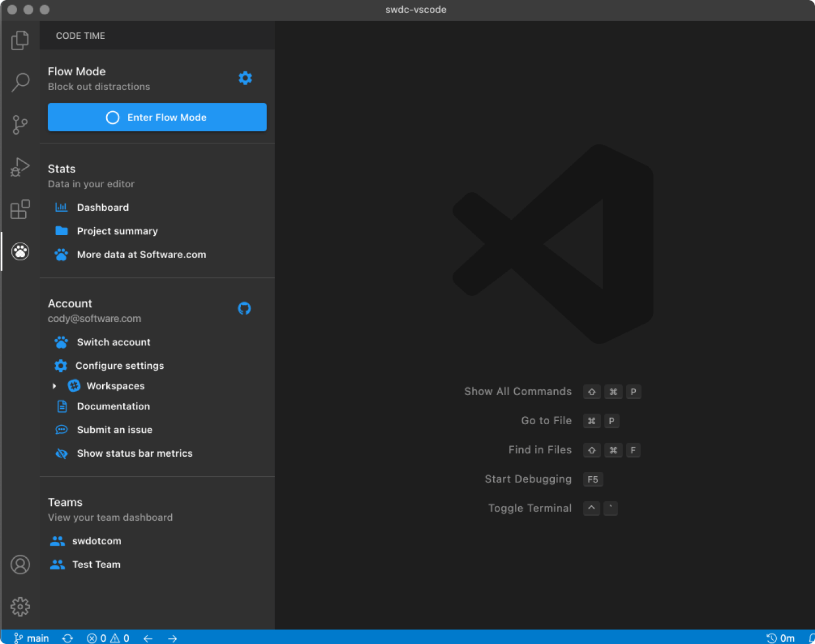The image size is (815, 644).
Task: Click the Switch account paw icon
Action: 61,342
